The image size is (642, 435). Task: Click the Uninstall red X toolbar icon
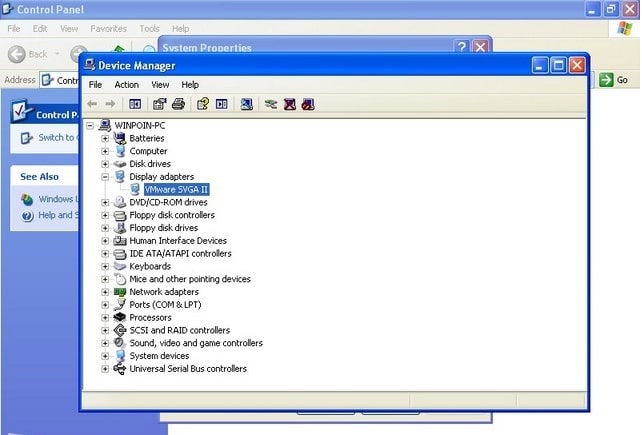click(x=290, y=104)
